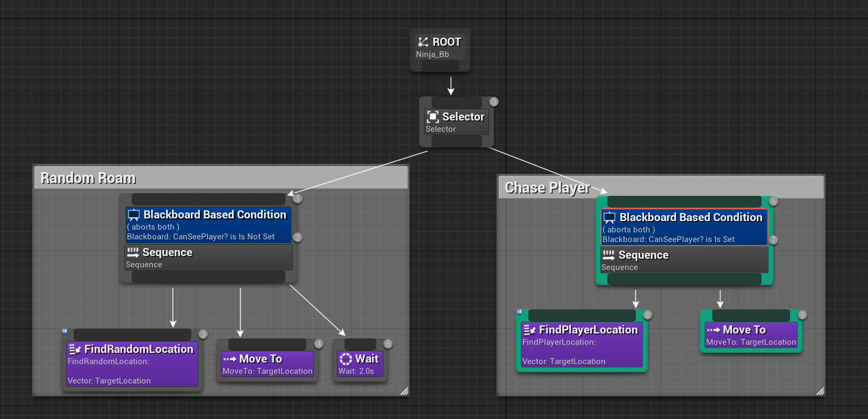Click Vector: TargetLocation text under FindPlayerLocation
This screenshot has height=419, width=868.
[564, 361]
